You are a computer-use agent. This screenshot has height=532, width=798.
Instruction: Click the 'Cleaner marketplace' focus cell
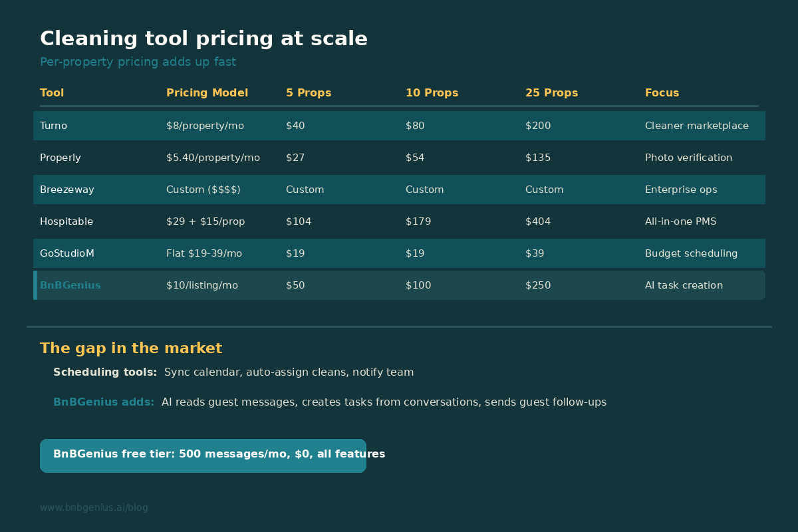click(x=697, y=126)
